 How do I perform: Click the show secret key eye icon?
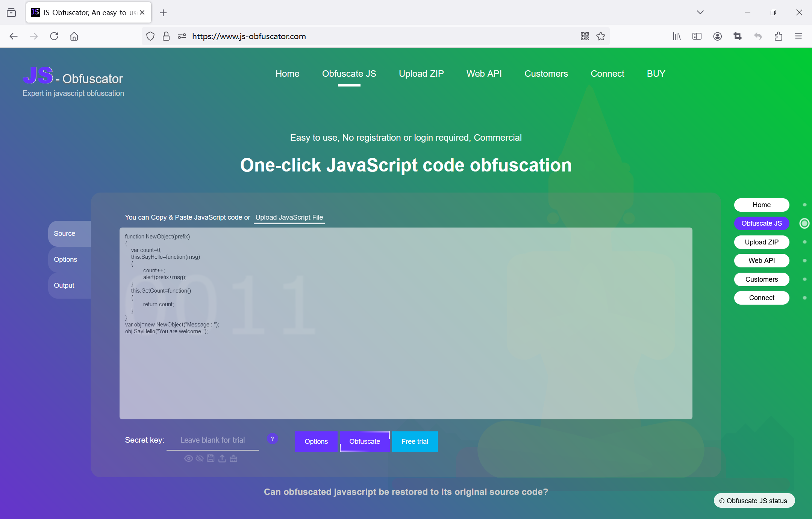(188, 458)
